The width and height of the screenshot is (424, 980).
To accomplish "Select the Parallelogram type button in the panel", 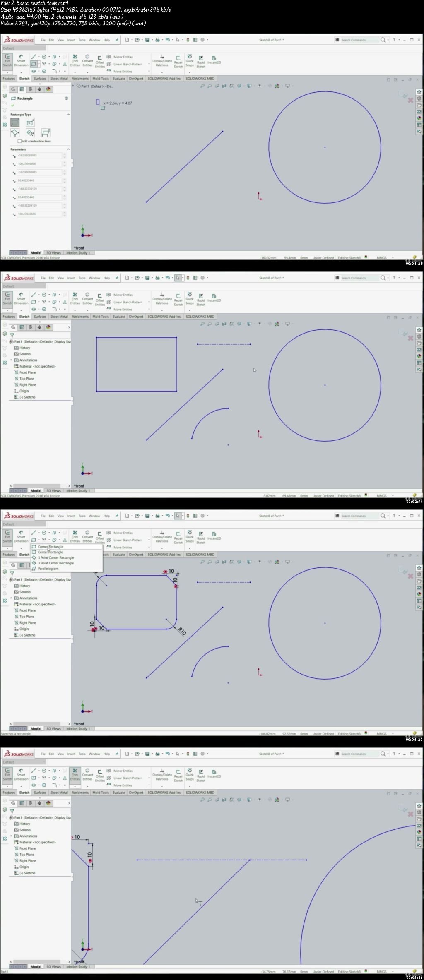I will click(x=46, y=132).
